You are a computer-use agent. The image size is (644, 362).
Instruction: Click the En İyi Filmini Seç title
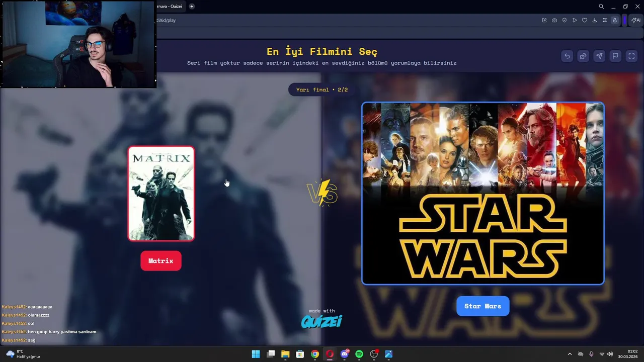[x=322, y=51]
